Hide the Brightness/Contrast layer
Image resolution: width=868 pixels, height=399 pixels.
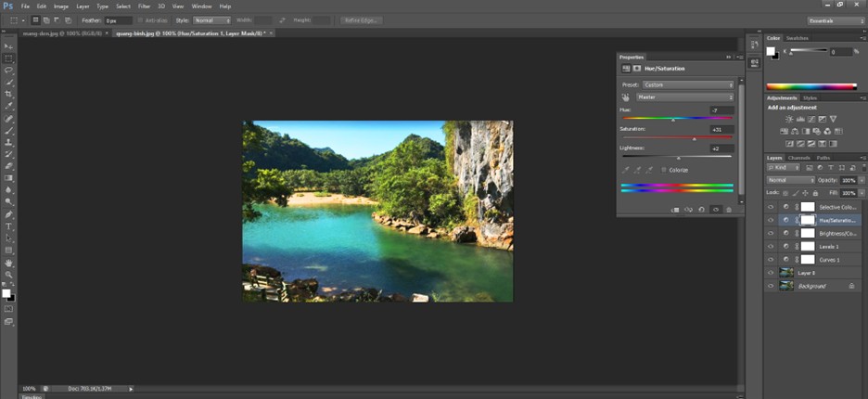point(770,233)
